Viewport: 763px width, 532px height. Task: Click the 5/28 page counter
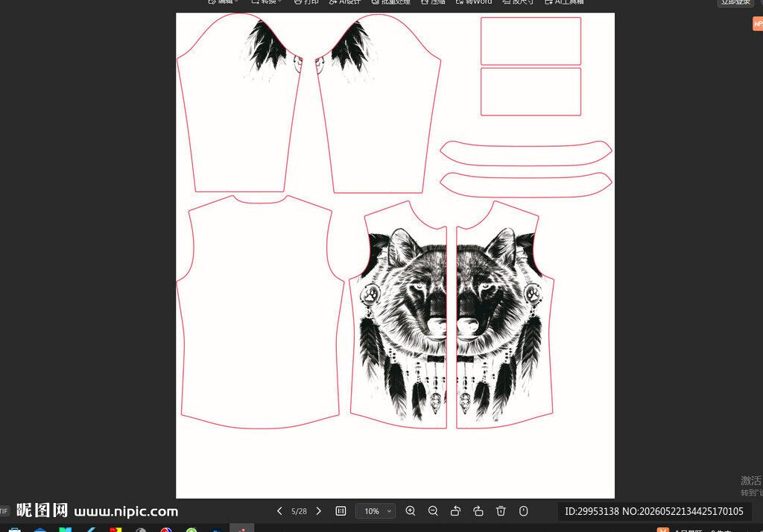coord(299,511)
